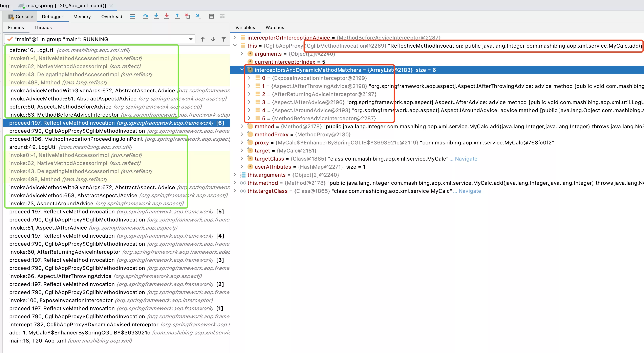This screenshot has width=644, height=353.
Task: Expand the target MyCalc field
Action: point(242,150)
